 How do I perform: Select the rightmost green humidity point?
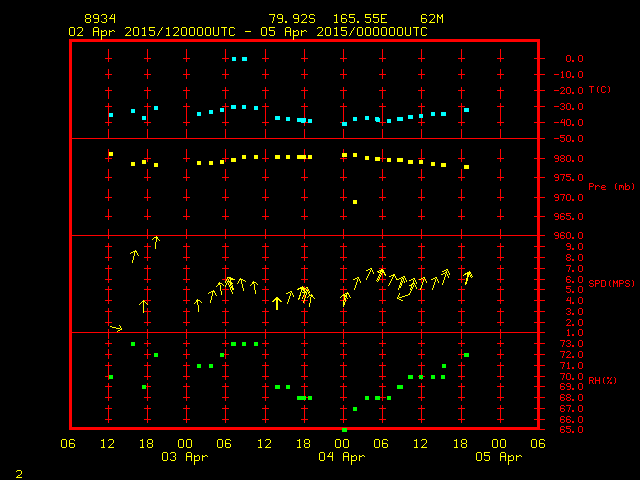pos(466,355)
